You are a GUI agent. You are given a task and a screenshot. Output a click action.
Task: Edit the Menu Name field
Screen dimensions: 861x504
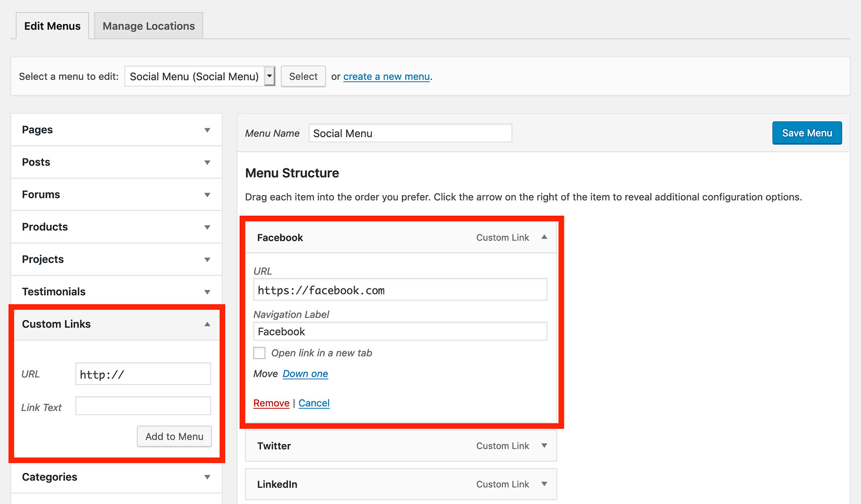pos(410,133)
